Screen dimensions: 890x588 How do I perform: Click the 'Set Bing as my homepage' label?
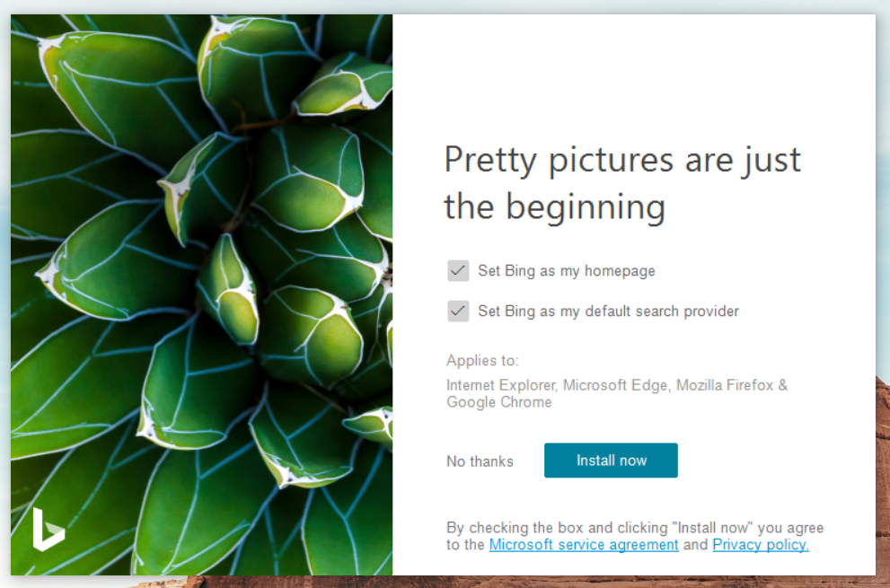point(567,271)
